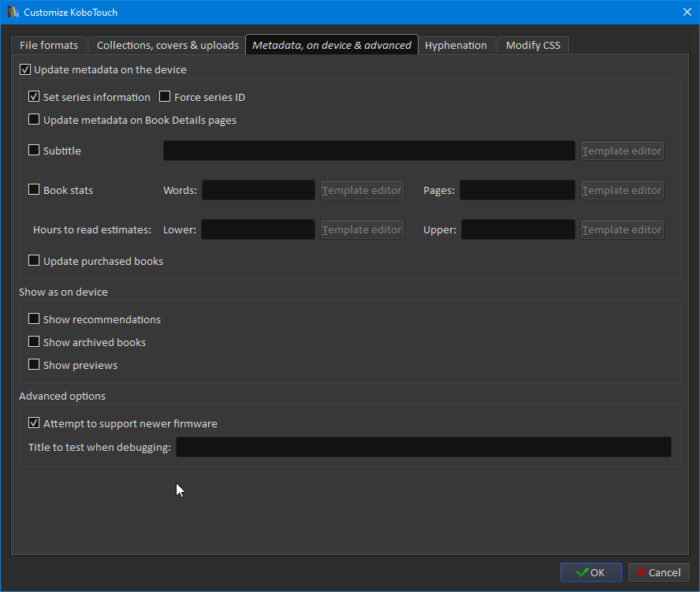Switch to the Modify CSS tab
Viewport: 700px width, 592px height.
[533, 45]
